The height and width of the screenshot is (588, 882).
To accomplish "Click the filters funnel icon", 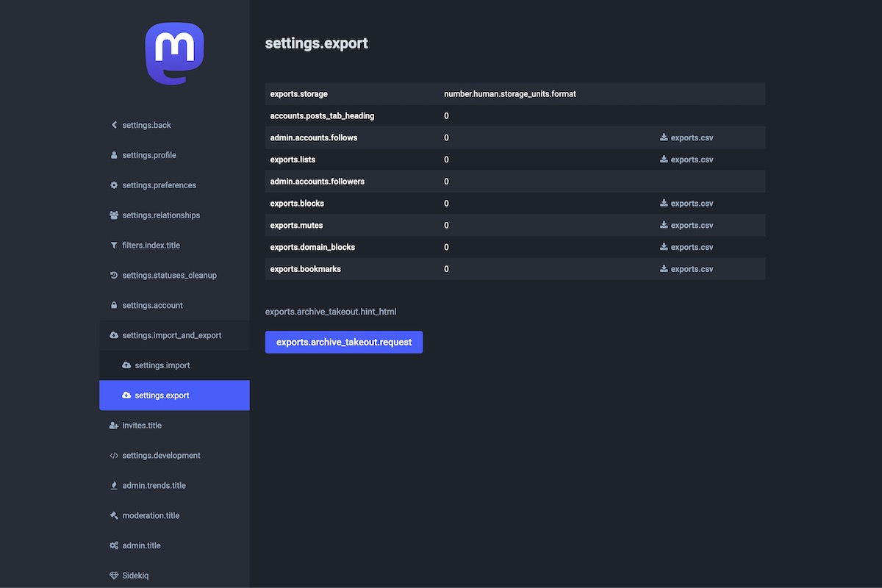I will [114, 245].
